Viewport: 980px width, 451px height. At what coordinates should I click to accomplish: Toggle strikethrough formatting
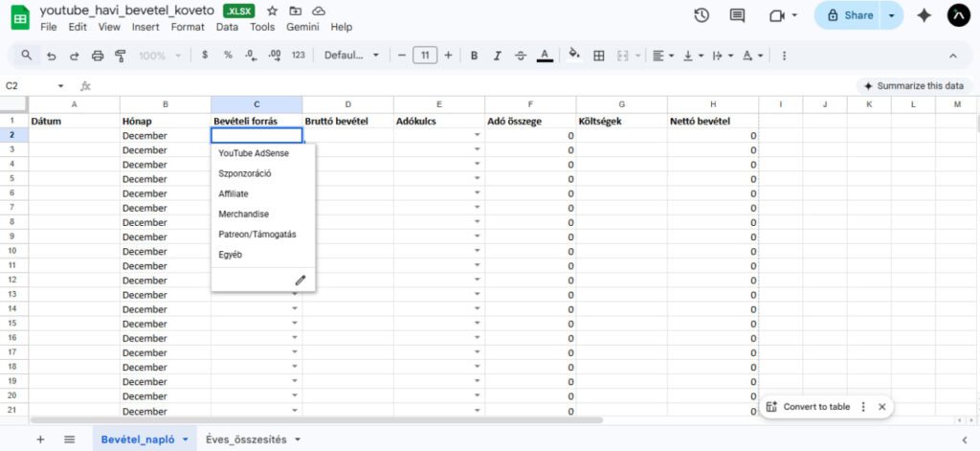(521, 56)
